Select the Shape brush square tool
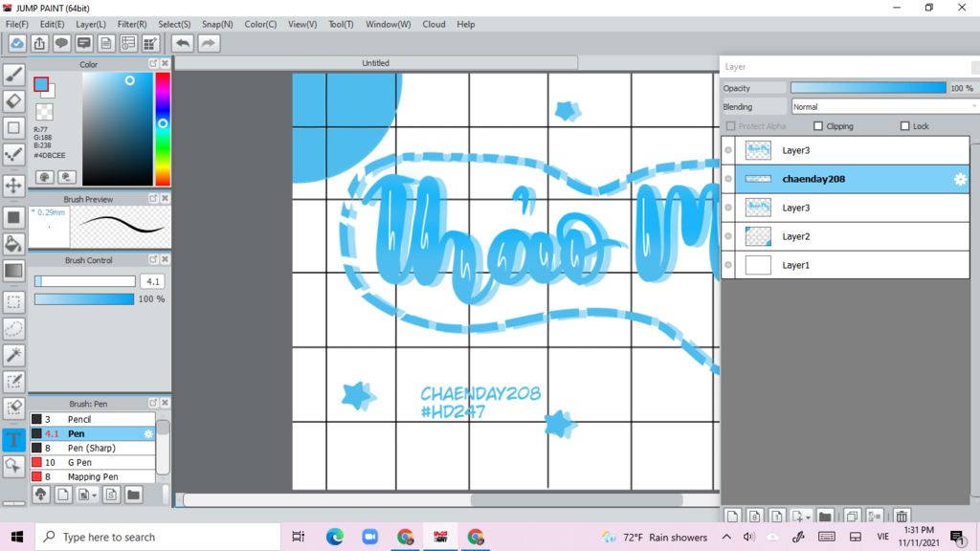The image size is (980, 551). [13, 128]
